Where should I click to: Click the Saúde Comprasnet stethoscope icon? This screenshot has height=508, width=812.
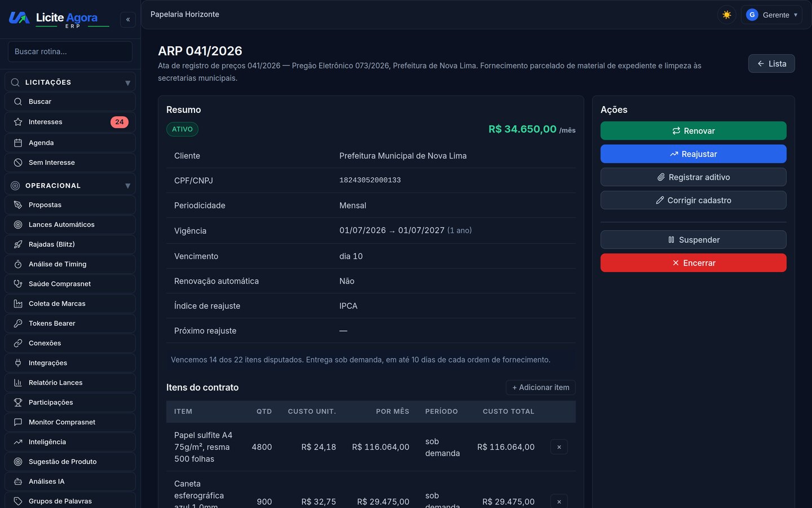tap(18, 284)
